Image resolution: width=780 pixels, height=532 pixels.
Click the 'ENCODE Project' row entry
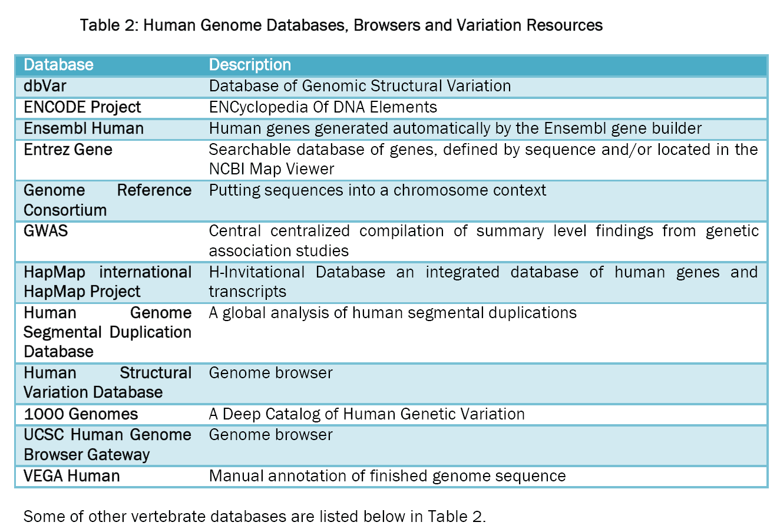click(82, 107)
